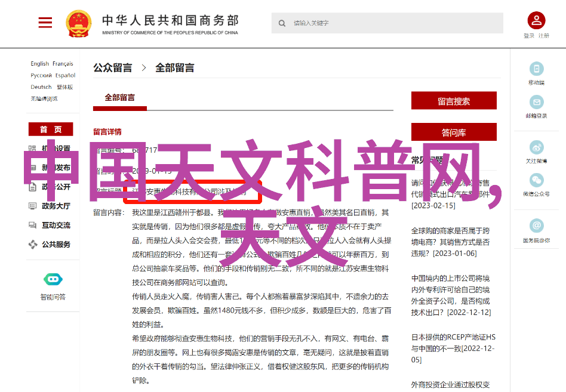566x392 pixels.
Task: Click the Weibo 关注微博 icon
Action: [x=536, y=147]
